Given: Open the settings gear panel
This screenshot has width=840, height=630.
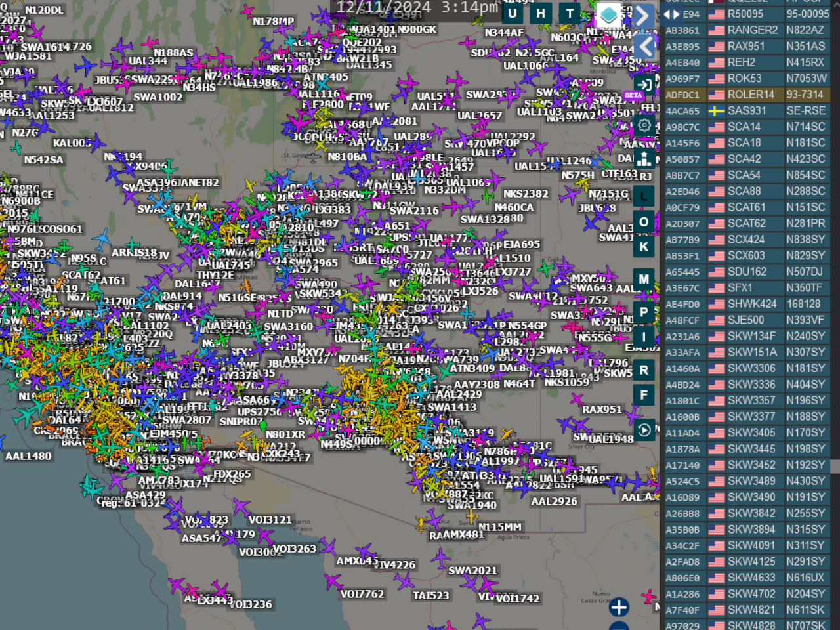Looking at the screenshot, I should (x=644, y=125).
